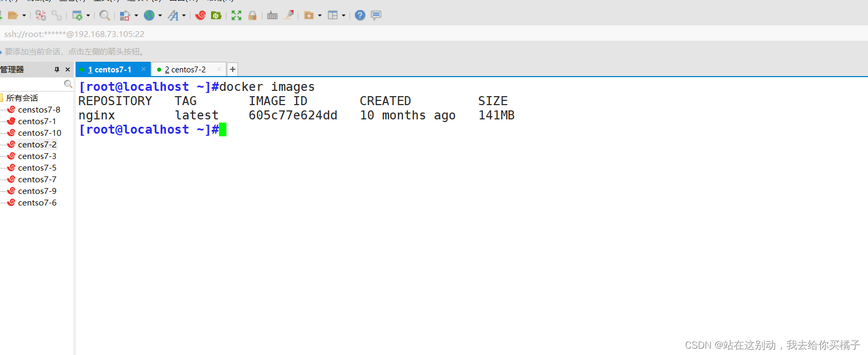Click the folder with plus icon

pyautogui.click(x=309, y=15)
